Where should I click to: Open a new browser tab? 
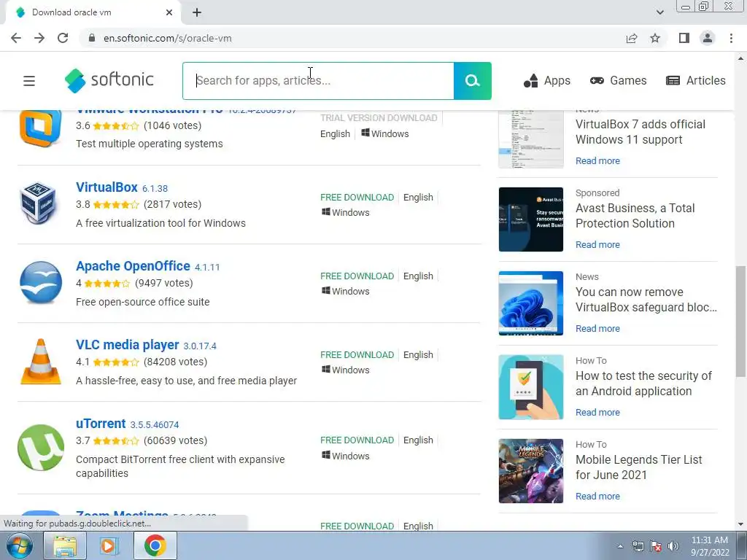pos(197,13)
